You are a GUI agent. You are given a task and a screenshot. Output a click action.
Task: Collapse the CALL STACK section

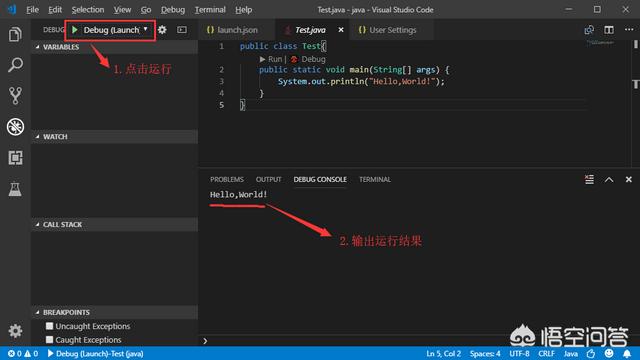tap(114, 224)
